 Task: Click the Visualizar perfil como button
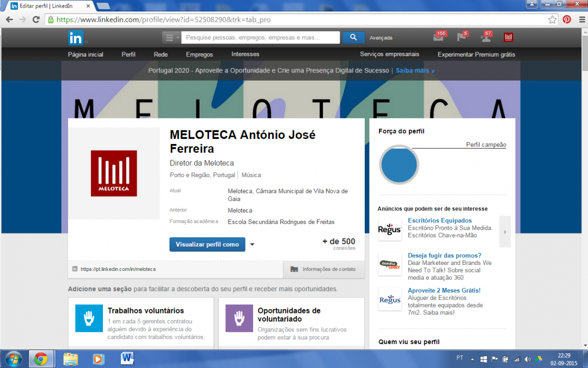207,244
